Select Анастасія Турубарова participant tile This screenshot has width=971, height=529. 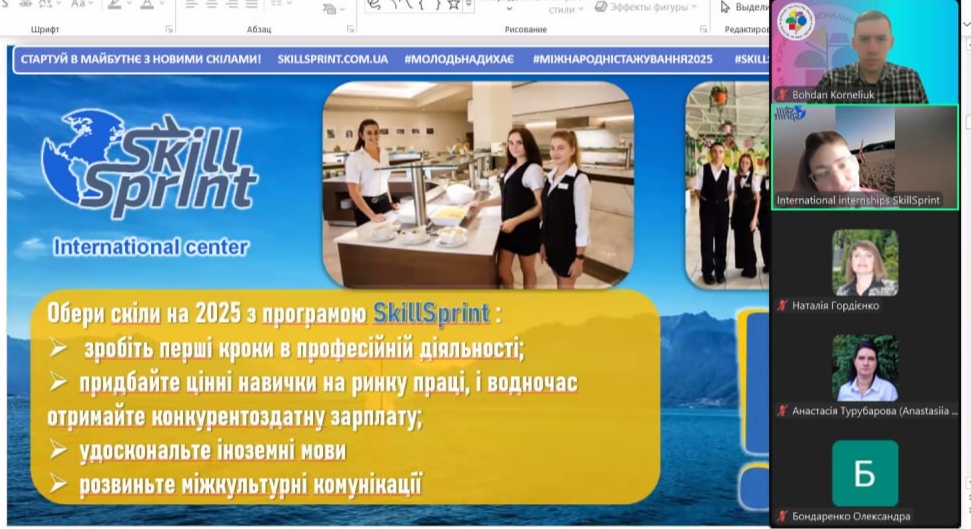pyautogui.click(x=865, y=368)
